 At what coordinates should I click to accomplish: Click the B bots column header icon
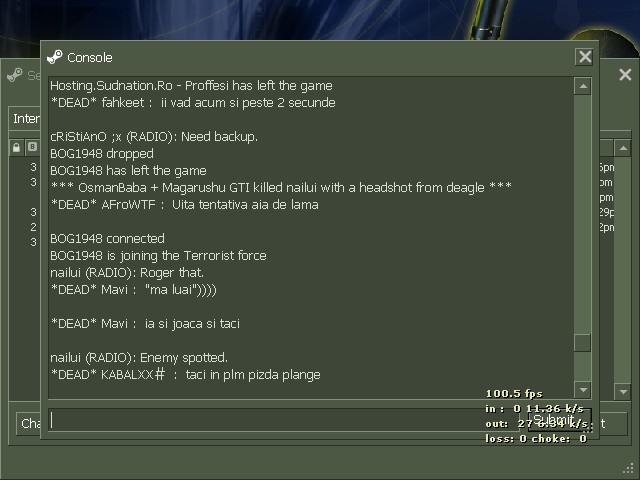[x=32, y=147]
